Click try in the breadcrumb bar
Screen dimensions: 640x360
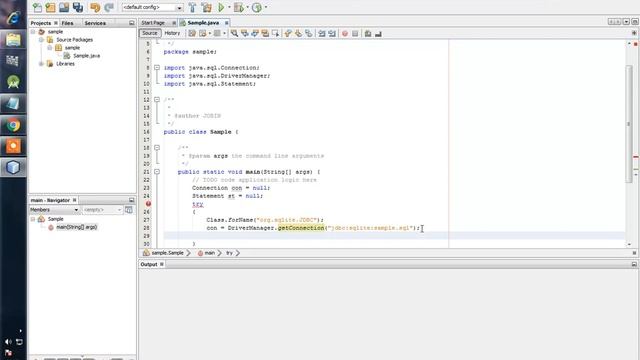(229, 253)
